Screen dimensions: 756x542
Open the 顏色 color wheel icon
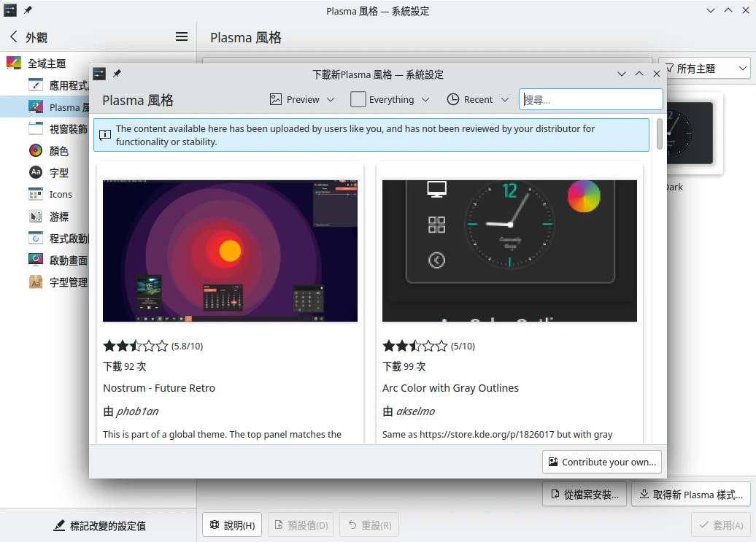pos(36,151)
